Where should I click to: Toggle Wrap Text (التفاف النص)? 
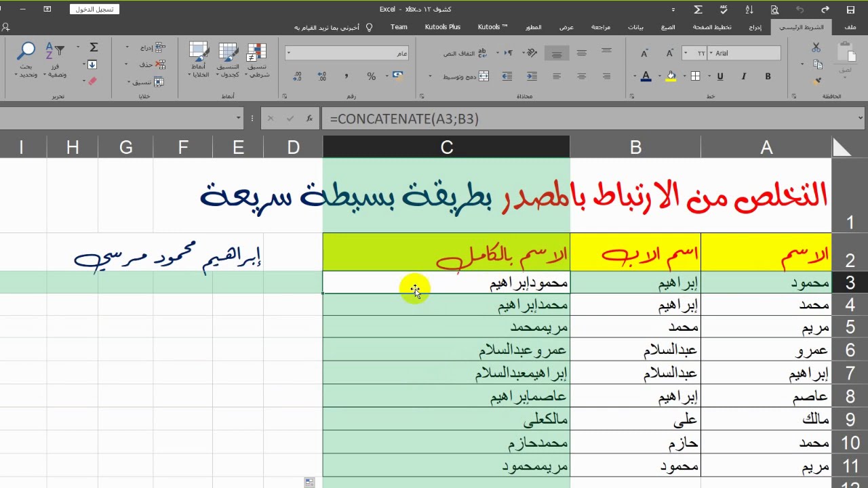pos(465,53)
